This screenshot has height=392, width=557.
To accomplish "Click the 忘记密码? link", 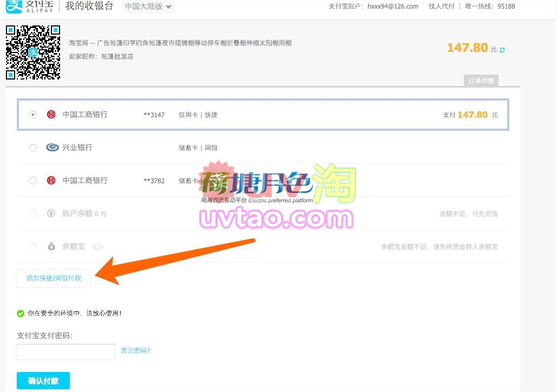I will click(135, 350).
